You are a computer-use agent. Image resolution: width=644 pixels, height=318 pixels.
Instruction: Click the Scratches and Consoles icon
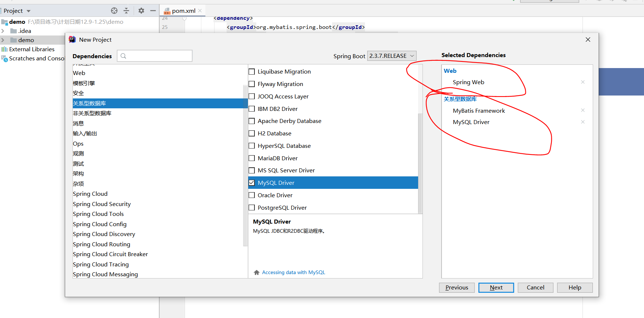pos(4,58)
